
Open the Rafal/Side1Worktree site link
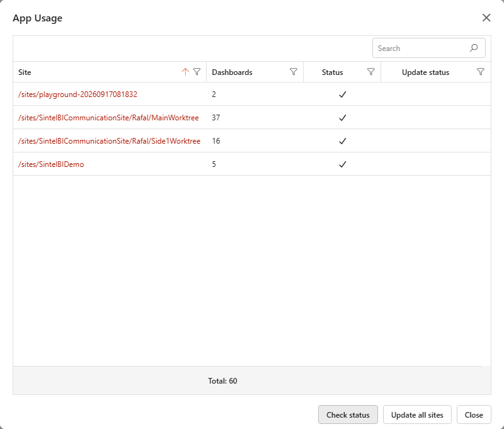(109, 141)
